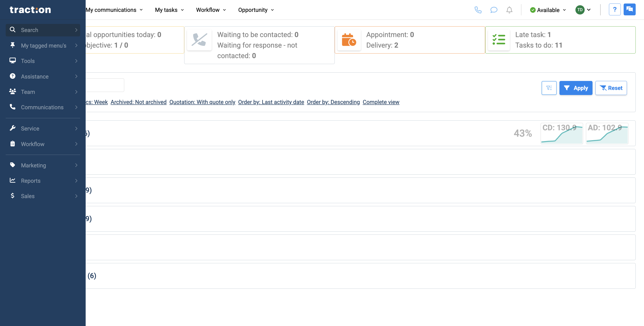This screenshot has height=326, width=644.
Task: Open the chat messages icon
Action: tap(494, 10)
